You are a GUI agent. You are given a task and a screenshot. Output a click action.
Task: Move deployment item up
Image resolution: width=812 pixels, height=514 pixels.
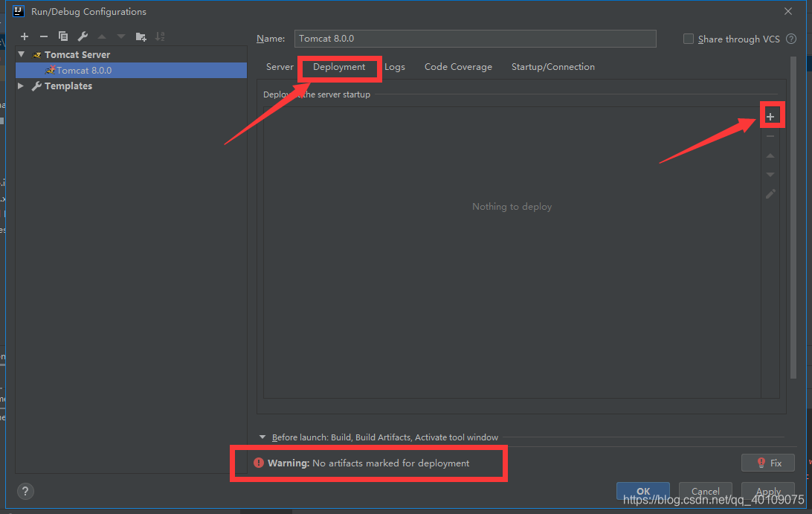coord(770,155)
